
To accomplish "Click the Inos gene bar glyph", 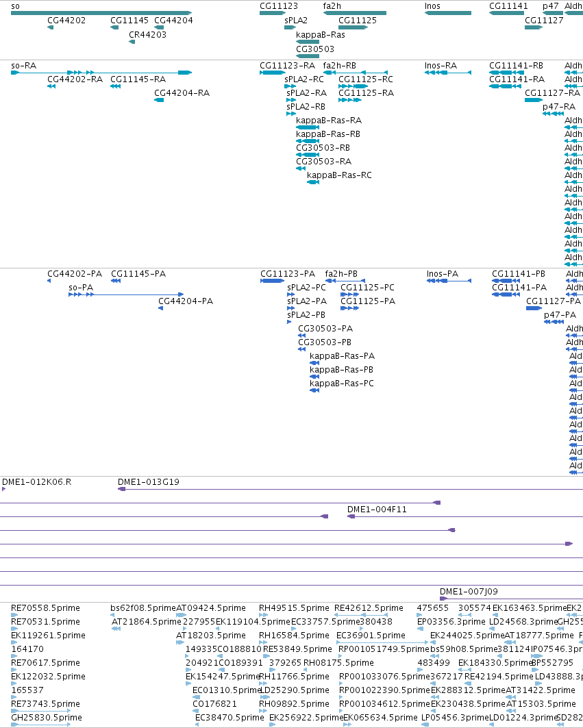I will (x=448, y=13).
